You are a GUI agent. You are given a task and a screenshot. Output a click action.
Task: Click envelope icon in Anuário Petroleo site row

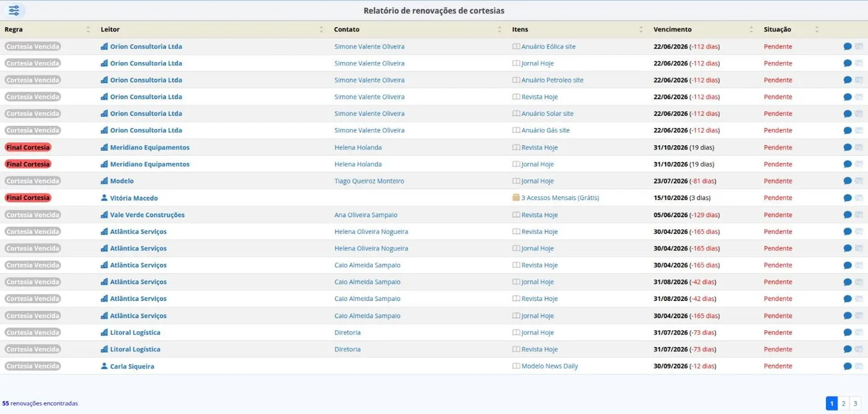[x=859, y=80]
